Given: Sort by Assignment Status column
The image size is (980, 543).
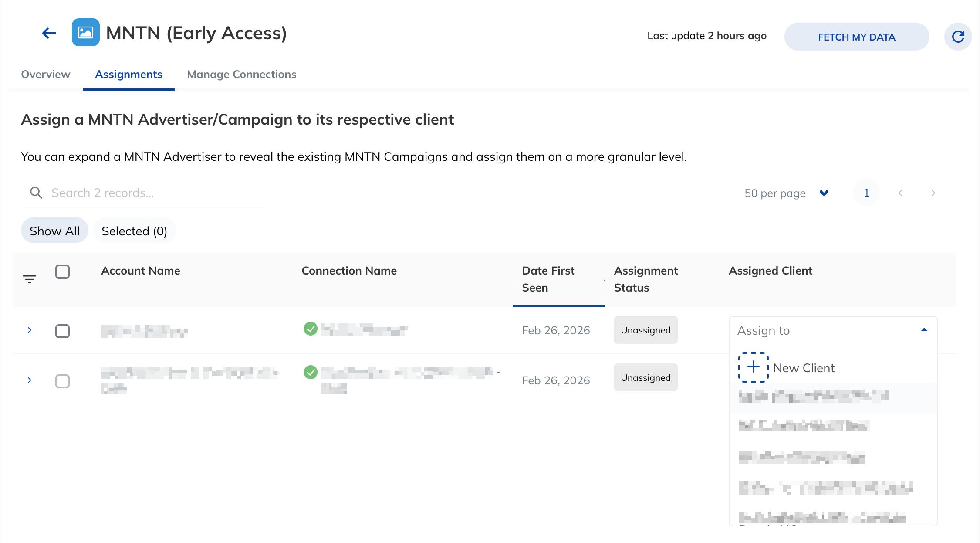Looking at the screenshot, I should (646, 279).
